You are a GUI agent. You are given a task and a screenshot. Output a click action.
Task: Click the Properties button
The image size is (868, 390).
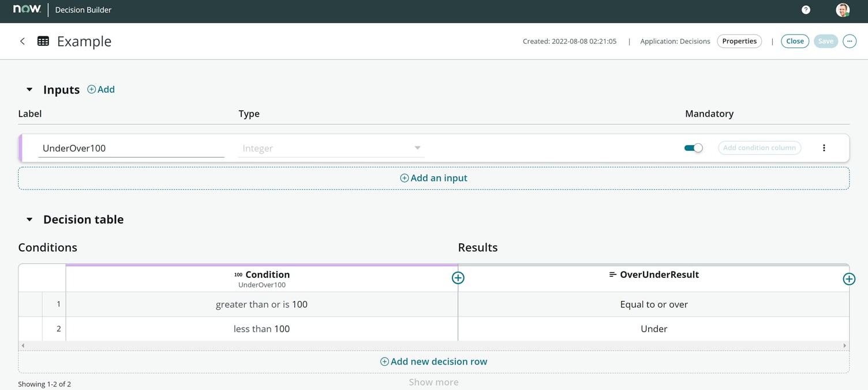[x=739, y=41]
